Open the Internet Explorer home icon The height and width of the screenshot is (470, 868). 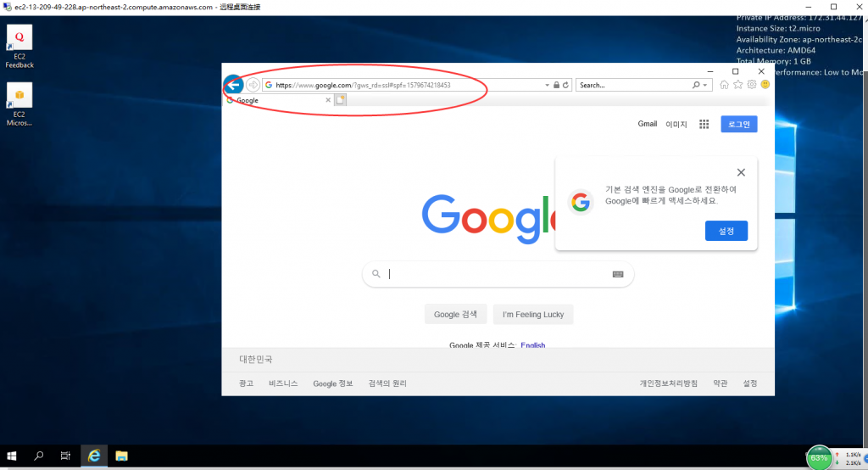[724, 85]
